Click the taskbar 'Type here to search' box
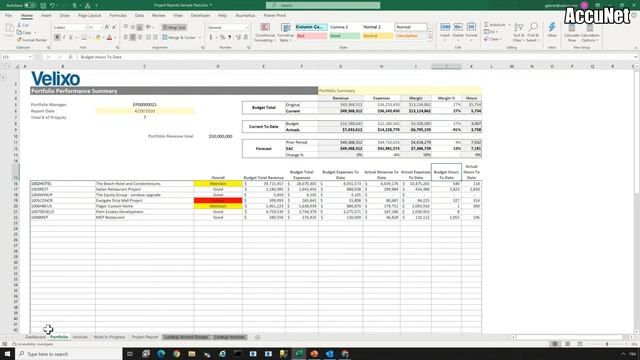This screenshot has height=360, width=640. [69, 354]
